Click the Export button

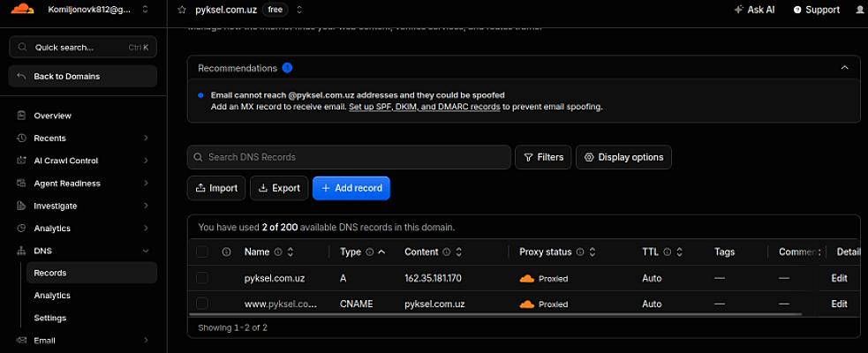[x=279, y=188]
